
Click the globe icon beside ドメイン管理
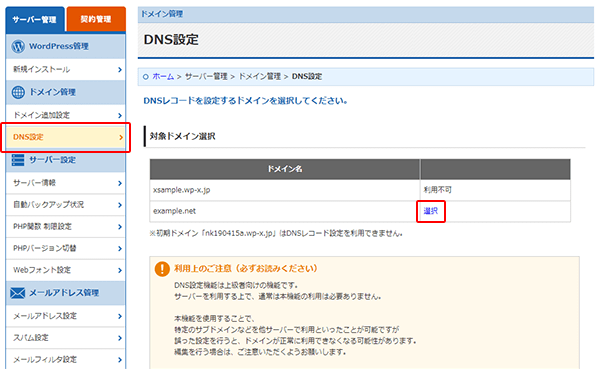[x=18, y=92]
